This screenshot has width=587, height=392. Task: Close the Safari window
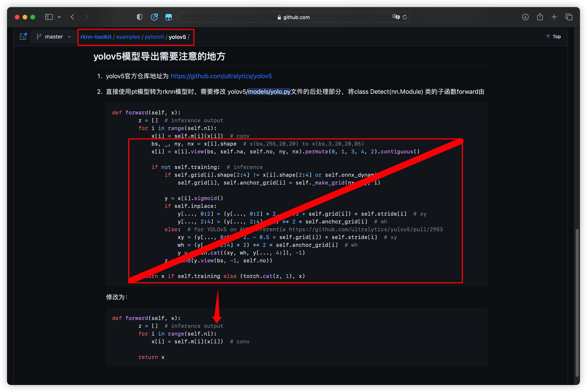click(17, 17)
